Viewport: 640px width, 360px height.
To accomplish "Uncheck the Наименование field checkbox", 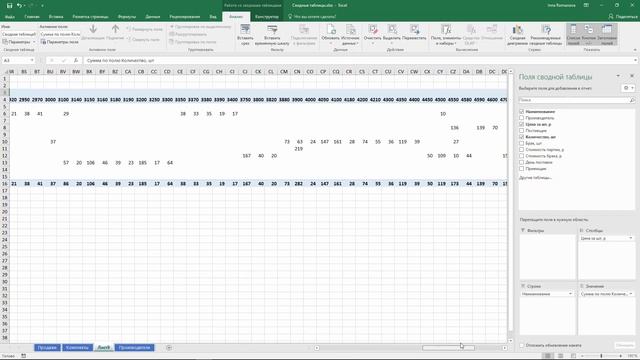I will pos(521,111).
